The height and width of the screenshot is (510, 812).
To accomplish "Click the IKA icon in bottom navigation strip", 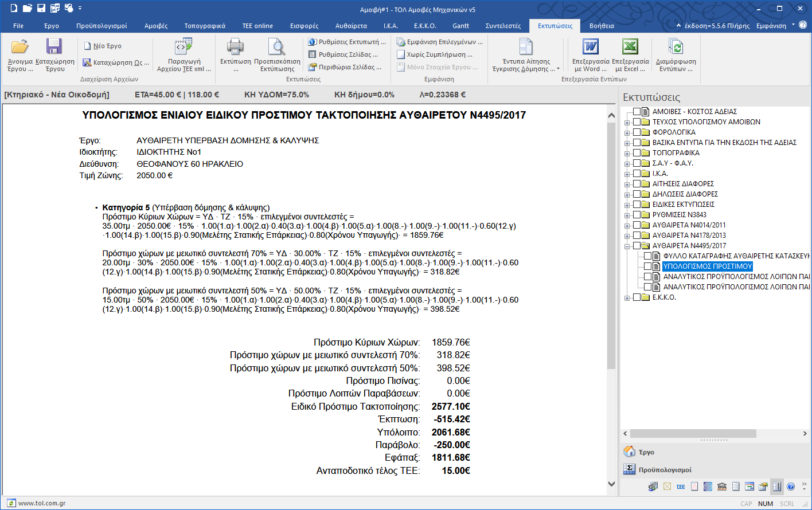I will 722,487.
